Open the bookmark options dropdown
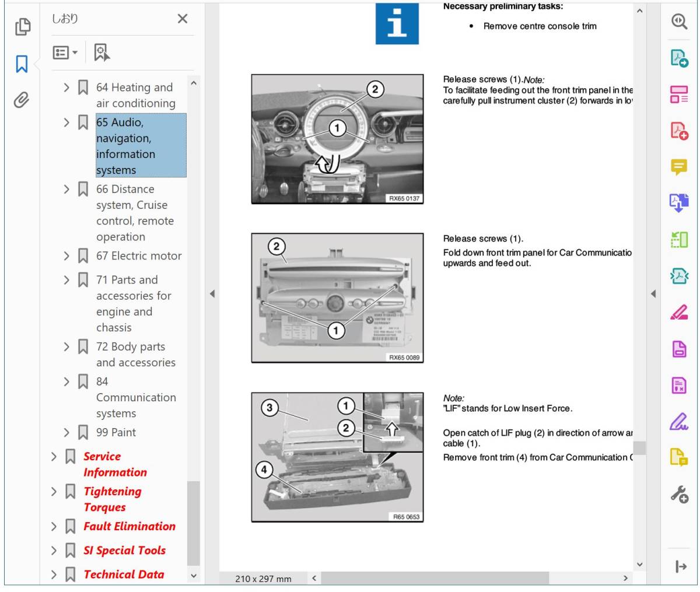The width and height of the screenshot is (700, 592). 65,52
